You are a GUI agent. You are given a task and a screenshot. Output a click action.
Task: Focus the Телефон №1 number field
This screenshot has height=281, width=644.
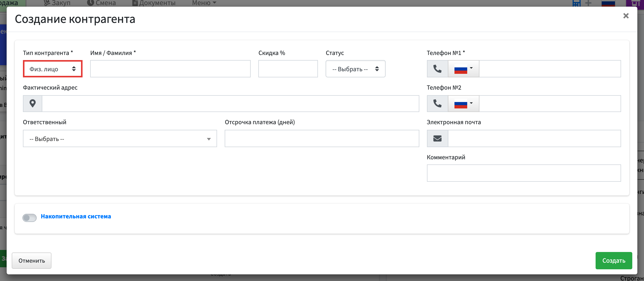(550, 69)
